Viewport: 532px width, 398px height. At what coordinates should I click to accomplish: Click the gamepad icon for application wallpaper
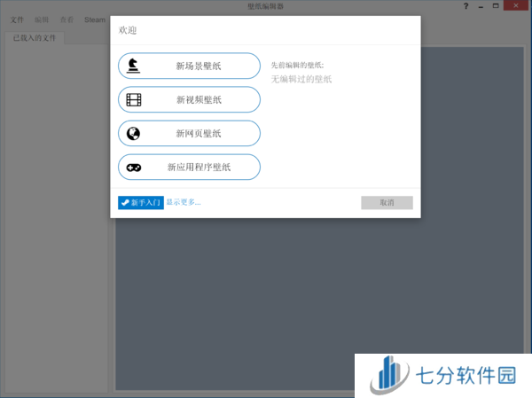click(x=134, y=167)
